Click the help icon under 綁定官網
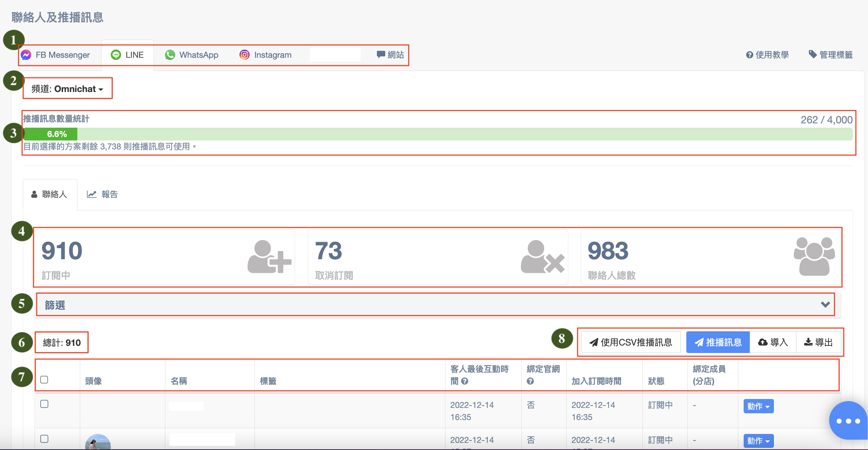This screenshot has height=450, width=868. coord(530,381)
